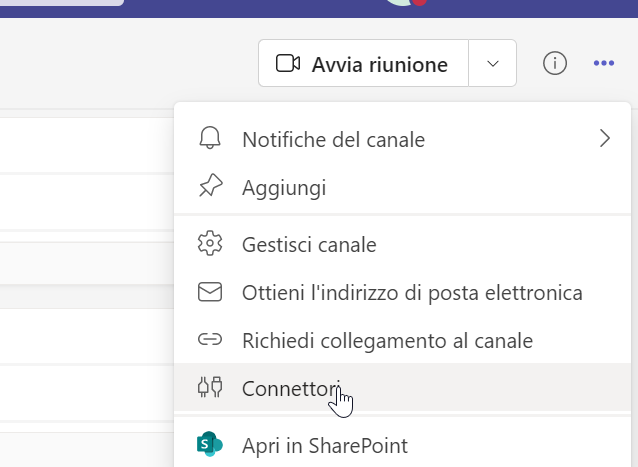This screenshot has height=467, width=638.
Task: Click the envelope icon for email address
Action: pos(210,292)
